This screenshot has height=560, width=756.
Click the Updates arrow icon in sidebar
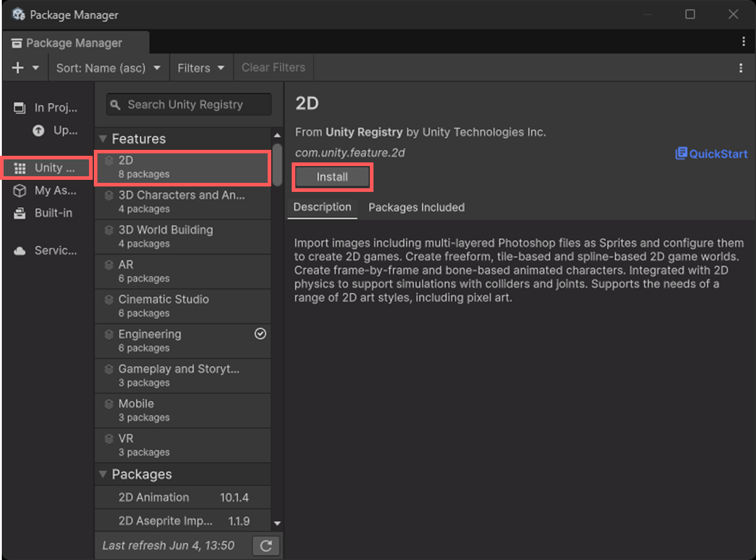coord(39,130)
